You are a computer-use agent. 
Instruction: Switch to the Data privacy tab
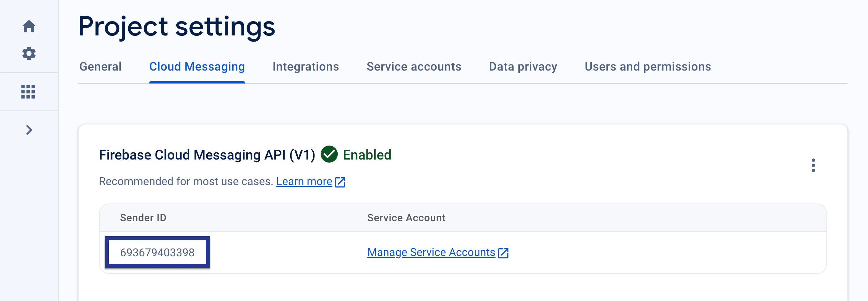pos(523,66)
